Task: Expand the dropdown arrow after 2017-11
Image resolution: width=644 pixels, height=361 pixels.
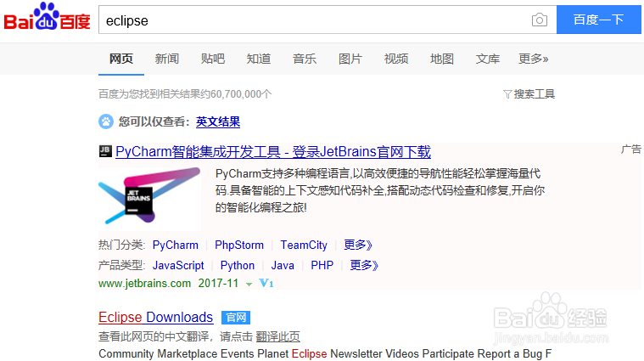Action: [x=249, y=284]
